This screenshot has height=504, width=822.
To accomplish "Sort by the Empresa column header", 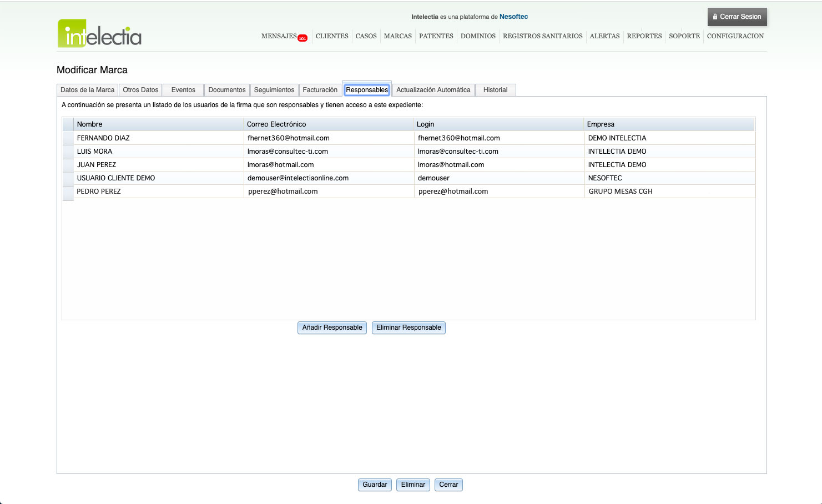I will click(x=601, y=124).
